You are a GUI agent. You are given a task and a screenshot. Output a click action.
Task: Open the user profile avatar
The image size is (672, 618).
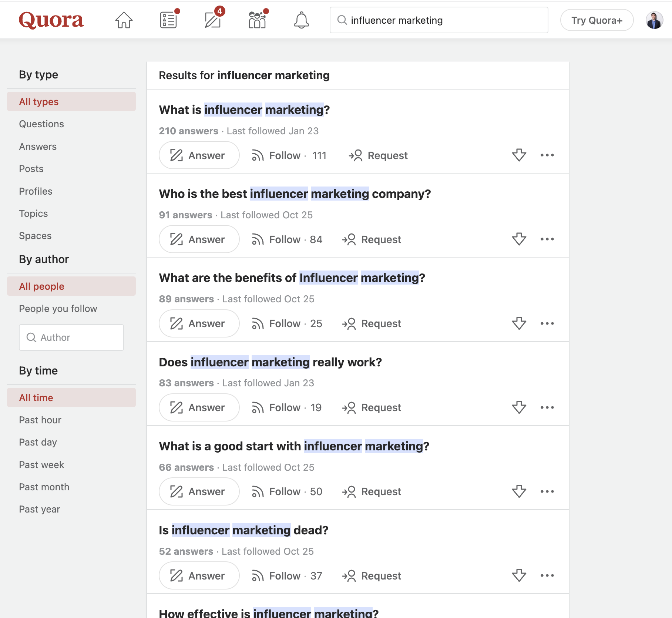654,20
